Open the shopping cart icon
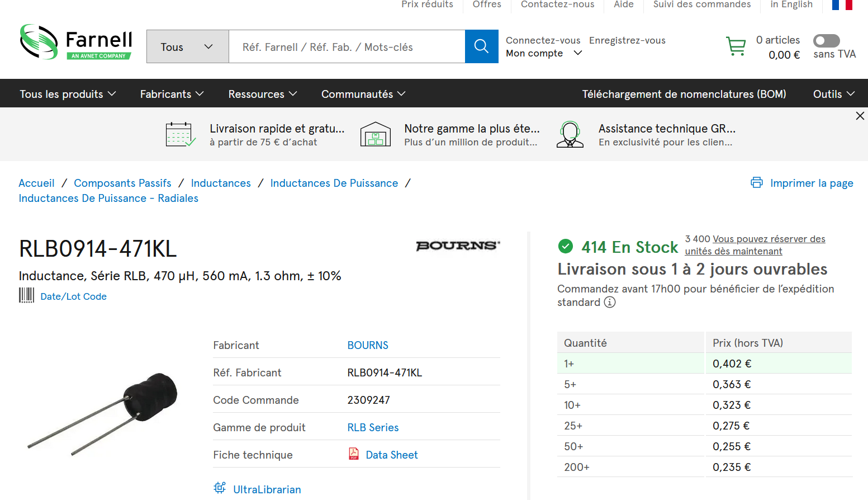Viewport: 868px width, 500px height. pyautogui.click(x=736, y=46)
